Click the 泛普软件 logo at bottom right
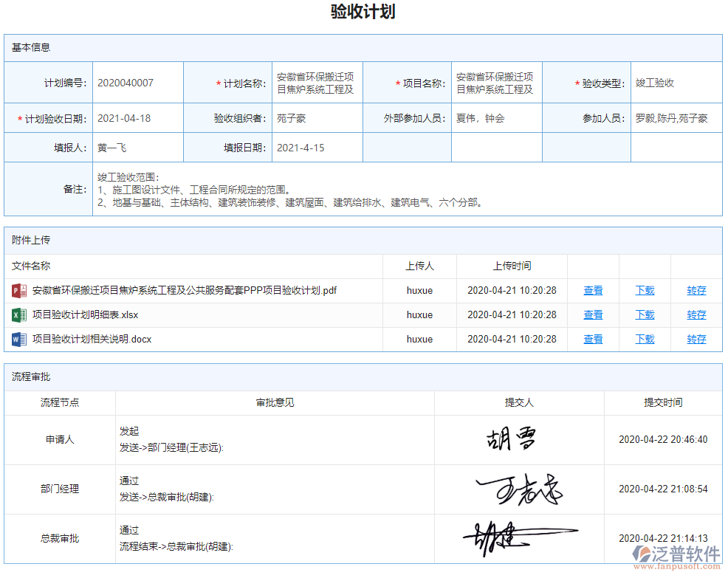Image resolution: width=728 pixels, height=578 pixels. (676, 555)
